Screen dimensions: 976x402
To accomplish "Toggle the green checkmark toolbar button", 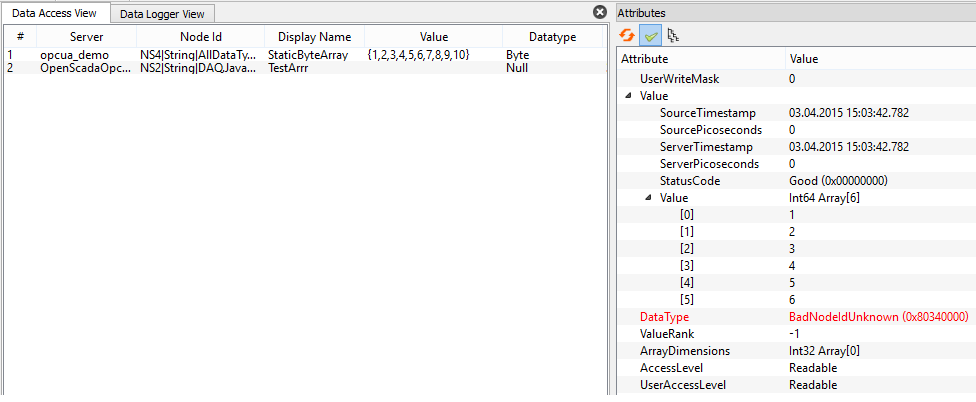I will (650, 35).
